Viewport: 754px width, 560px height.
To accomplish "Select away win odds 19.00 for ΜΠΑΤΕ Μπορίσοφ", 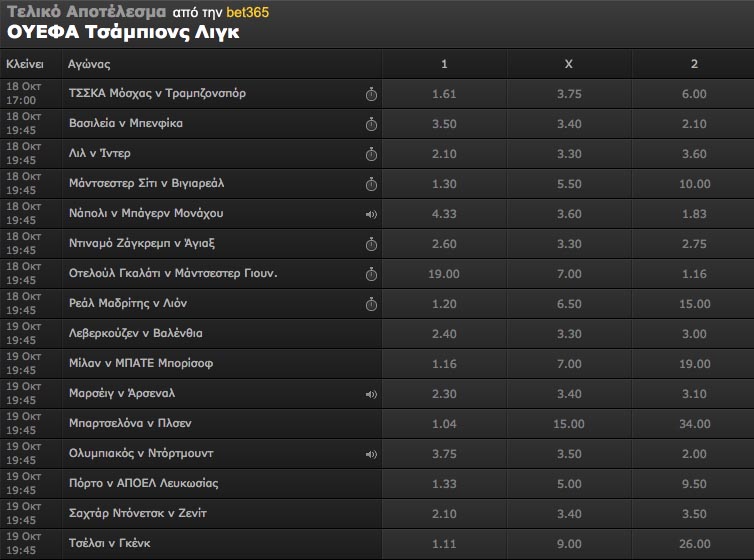I will point(693,364).
